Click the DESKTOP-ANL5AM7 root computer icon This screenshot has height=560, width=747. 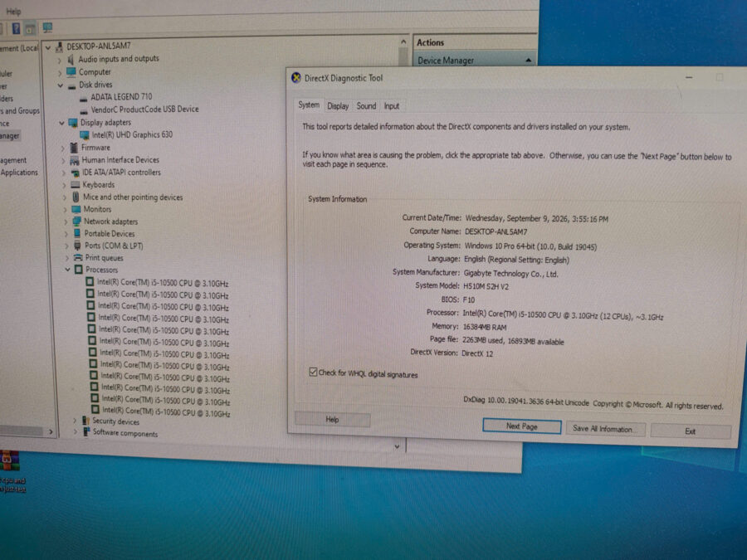[60, 46]
